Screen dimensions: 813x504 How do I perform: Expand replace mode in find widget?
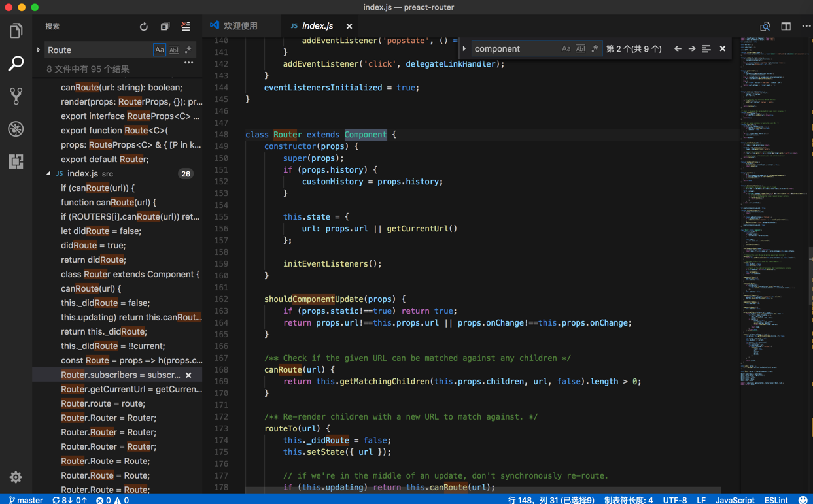pyautogui.click(x=464, y=49)
